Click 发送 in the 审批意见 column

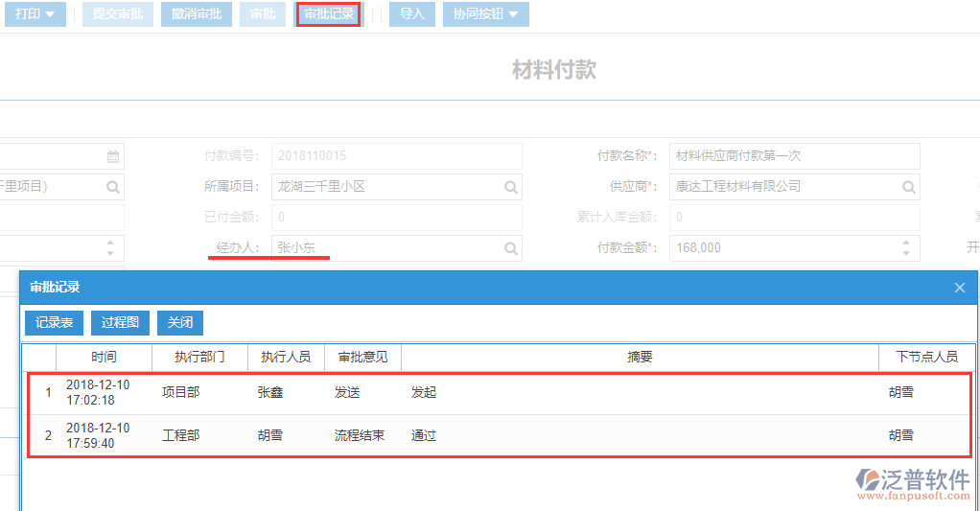347,393
